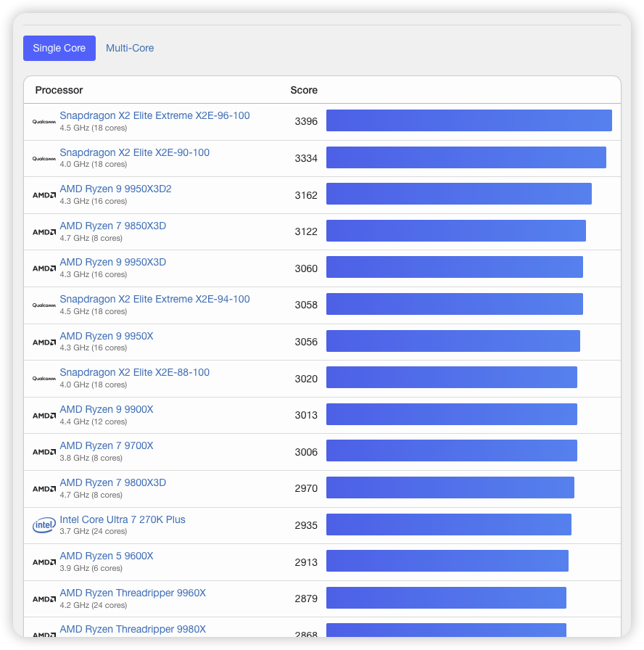Click AMD logo beside Ryzen 9 9900X
This screenshot has height=650, width=644.
coord(44,416)
